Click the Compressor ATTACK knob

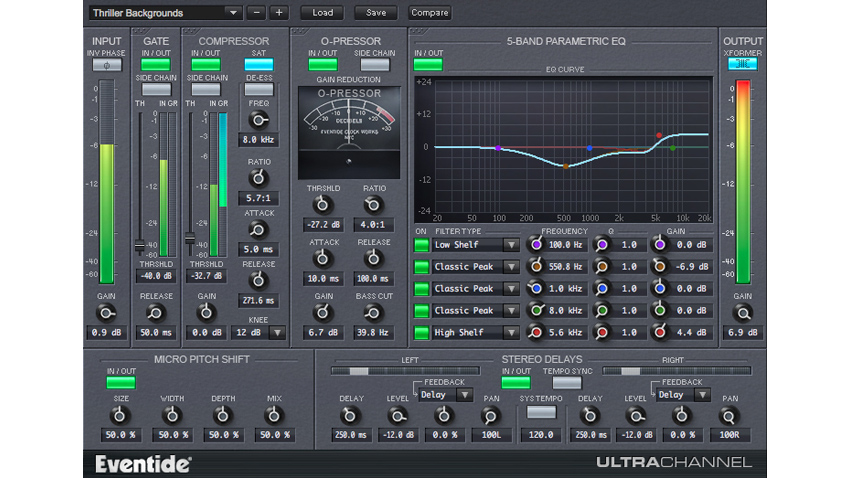click(x=259, y=230)
